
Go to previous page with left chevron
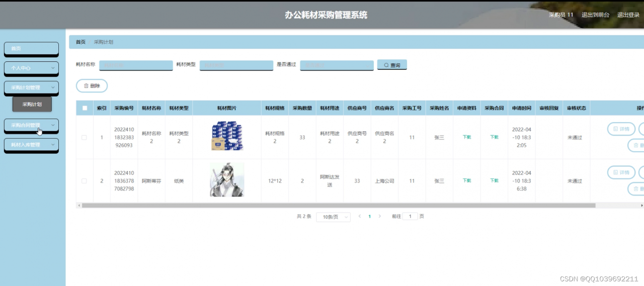coord(359,216)
